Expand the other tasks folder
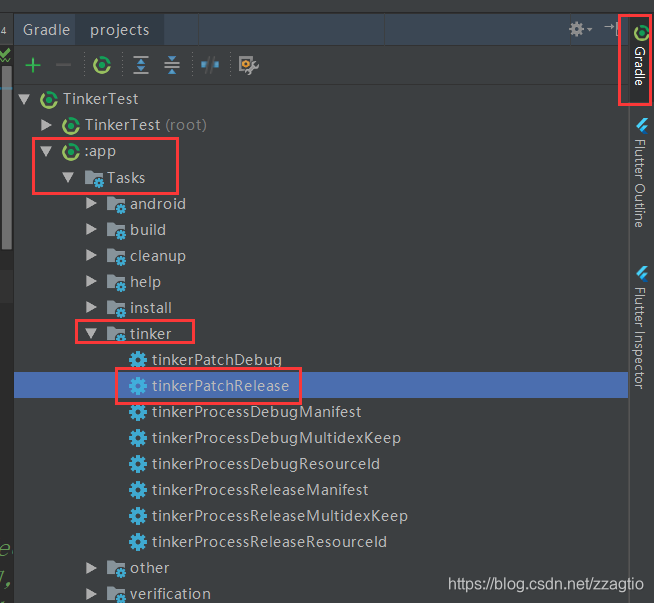 point(91,568)
